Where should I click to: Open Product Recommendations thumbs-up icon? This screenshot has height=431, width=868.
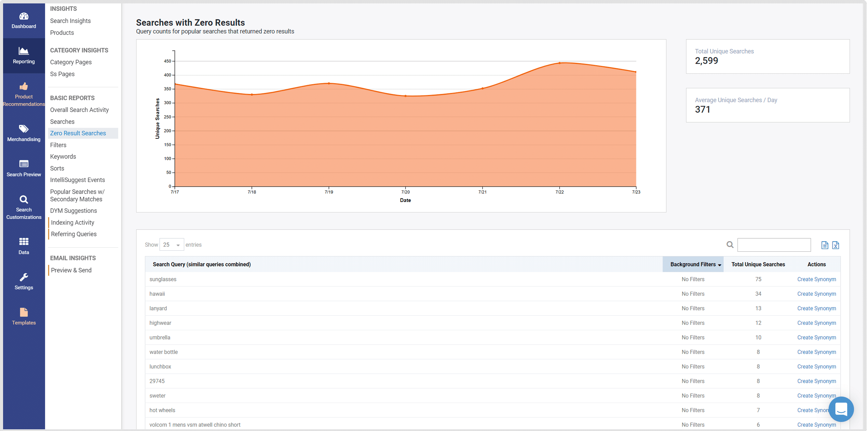coord(24,86)
